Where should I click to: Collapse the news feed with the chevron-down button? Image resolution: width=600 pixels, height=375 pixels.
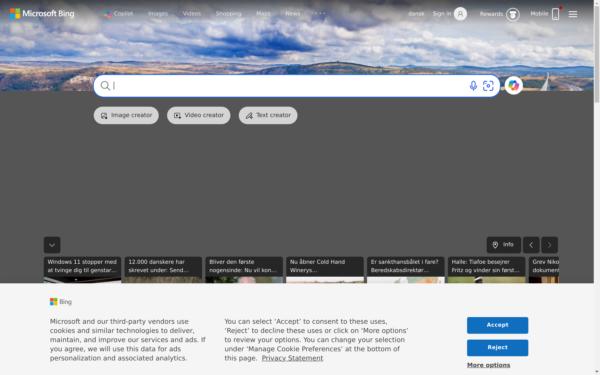pos(52,245)
